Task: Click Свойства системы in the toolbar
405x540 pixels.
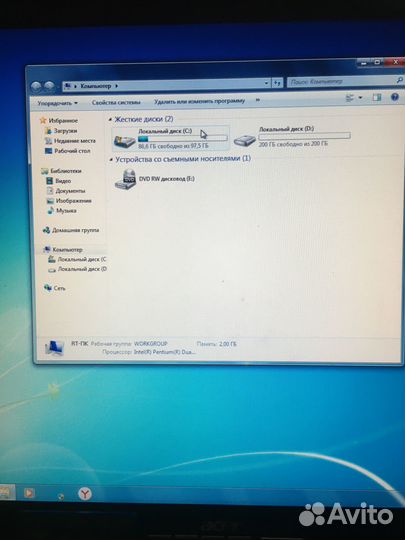Action: point(116,102)
